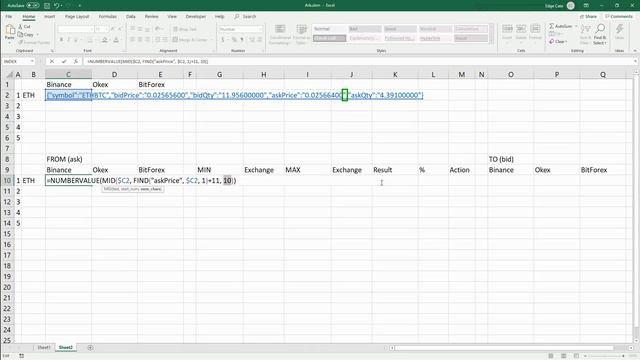
Task: Apply the Bad cell style
Action: [x=364, y=29]
